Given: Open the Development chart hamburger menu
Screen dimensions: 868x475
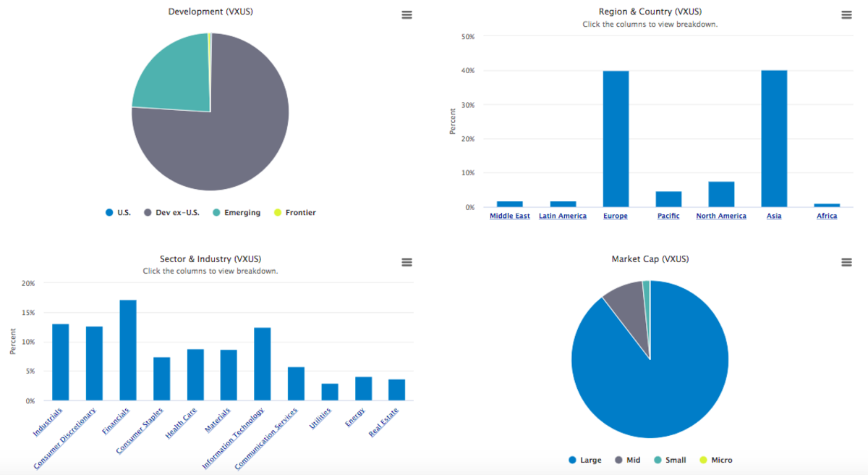Looking at the screenshot, I should coord(407,14).
